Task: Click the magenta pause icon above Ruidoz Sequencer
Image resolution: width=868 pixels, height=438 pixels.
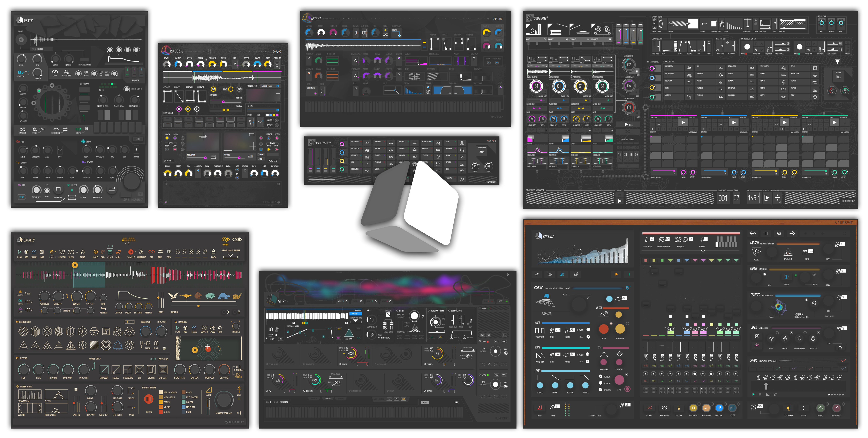Action: pos(179,109)
